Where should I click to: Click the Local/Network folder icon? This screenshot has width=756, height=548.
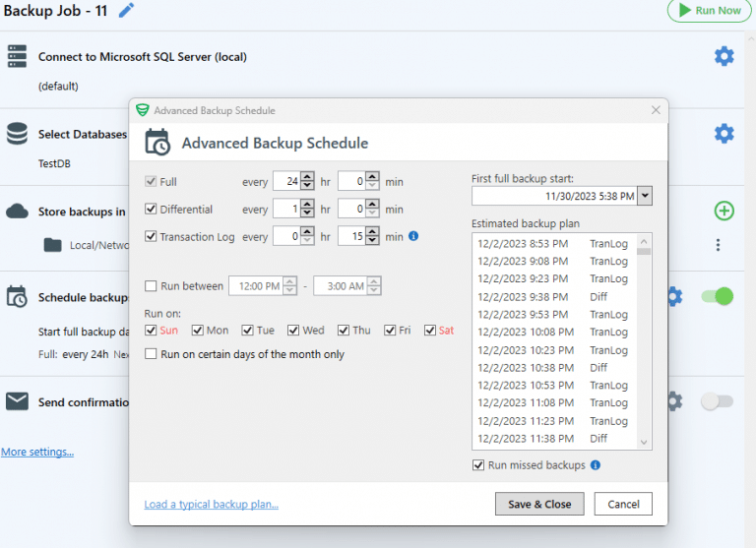click(x=52, y=245)
